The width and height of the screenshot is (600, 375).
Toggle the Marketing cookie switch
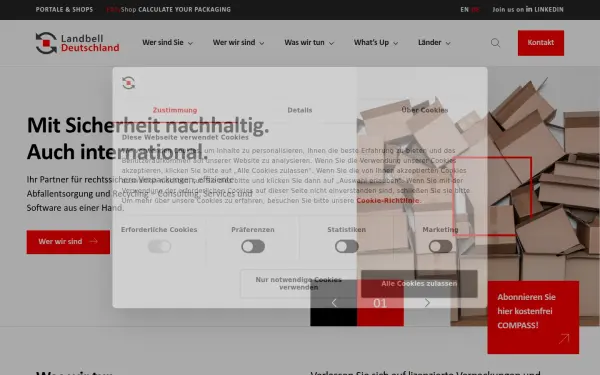[x=440, y=246]
